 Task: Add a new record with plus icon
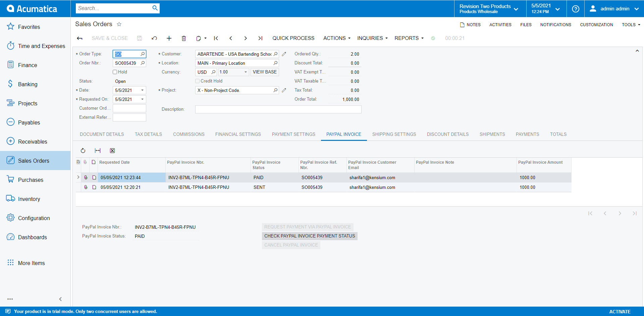[x=169, y=38]
